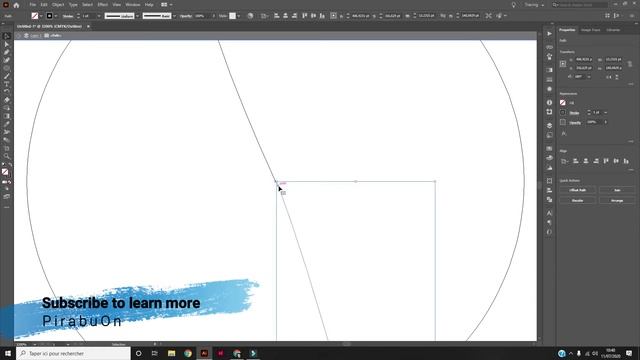640x360 pixels.
Task: Click the Fill swatch in Properties Appearance
Action: click(x=563, y=103)
